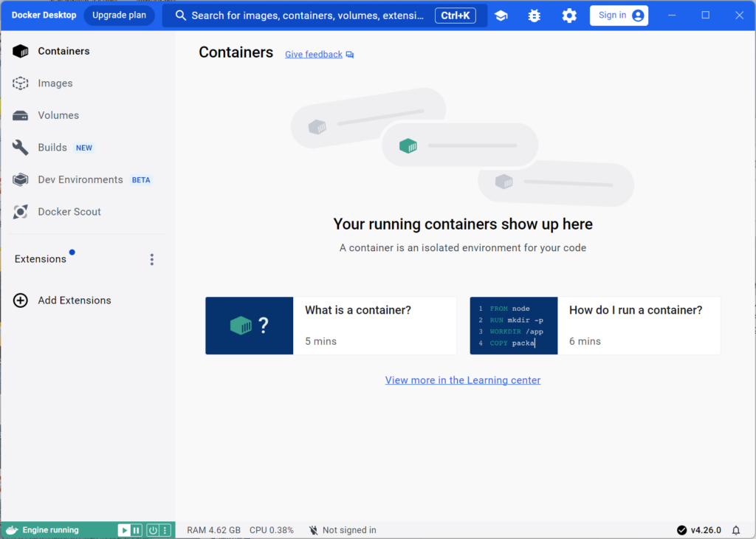The height and width of the screenshot is (539, 756).
Task: Click the Add Extensions plus icon
Action: coord(20,301)
